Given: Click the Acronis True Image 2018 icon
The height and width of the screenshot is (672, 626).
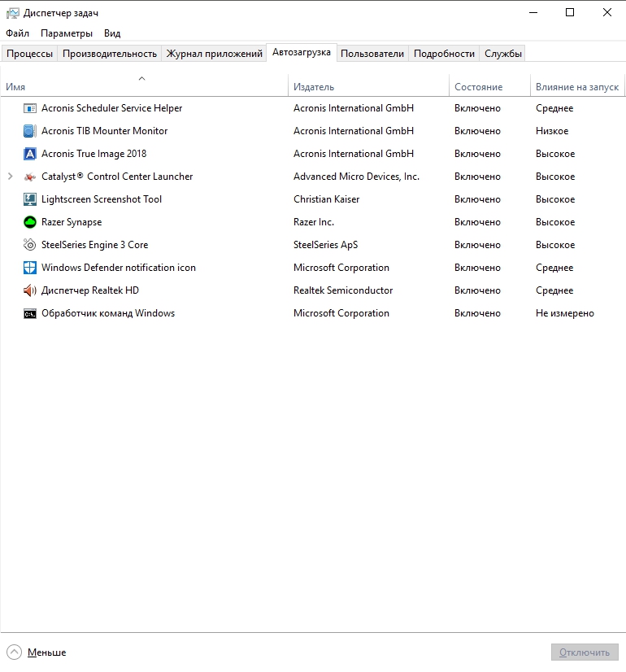Looking at the screenshot, I should click(x=29, y=154).
